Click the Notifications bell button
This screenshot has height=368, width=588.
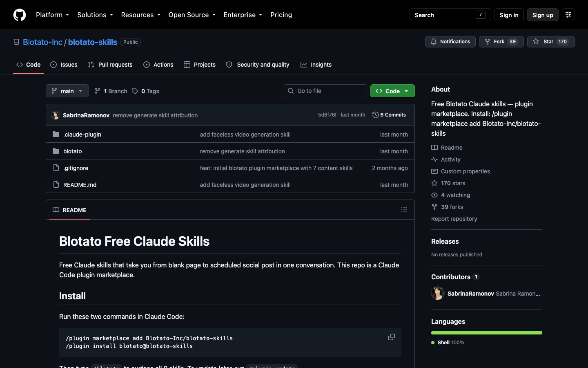450,42
